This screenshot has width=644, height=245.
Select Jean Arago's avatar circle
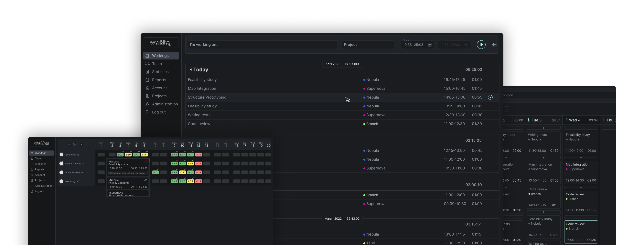tap(61, 181)
